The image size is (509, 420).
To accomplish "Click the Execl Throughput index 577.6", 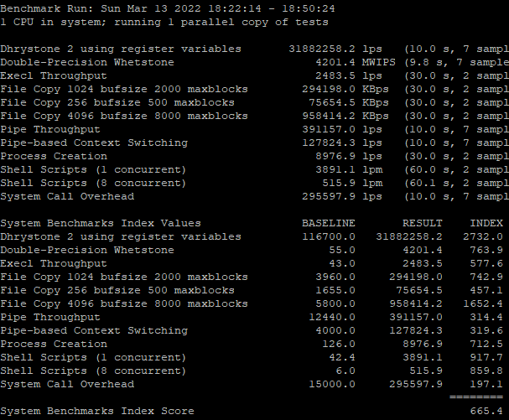I will pos(486,263).
